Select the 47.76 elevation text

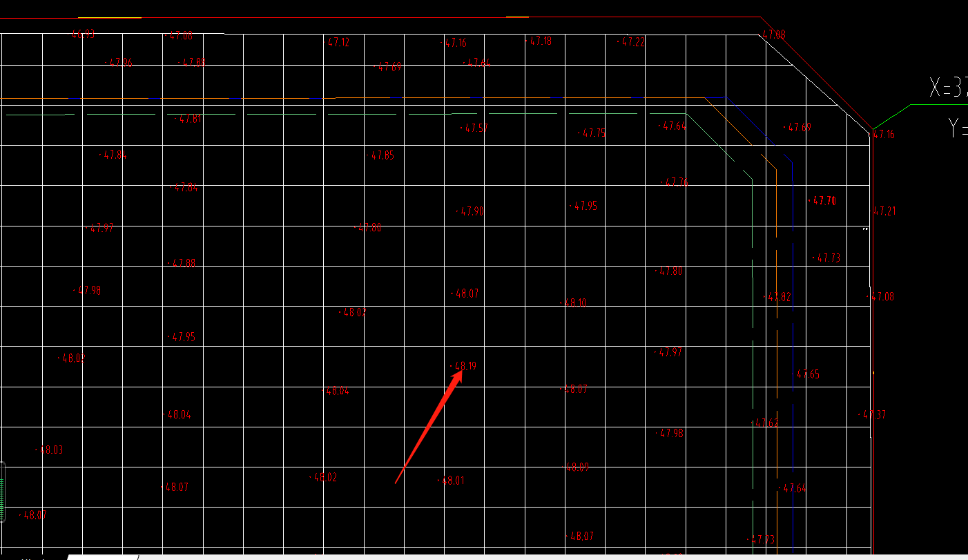click(x=676, y=182)
